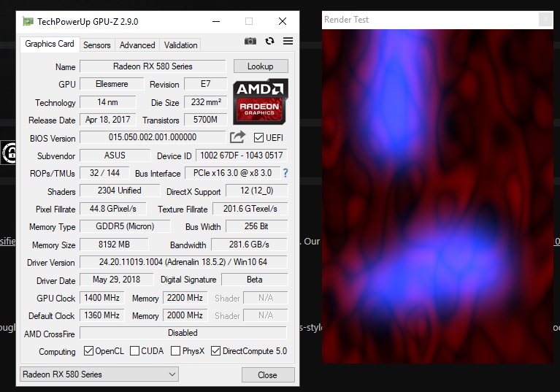Click the GPU-Z title bar app icon
The width and height of the screenshot is (560, 392).
[x=28, y=21]
